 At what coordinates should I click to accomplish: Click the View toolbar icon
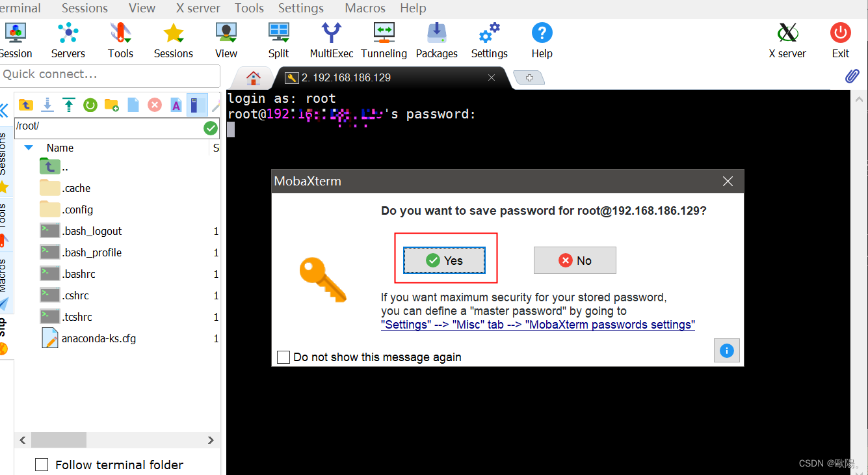226,40
